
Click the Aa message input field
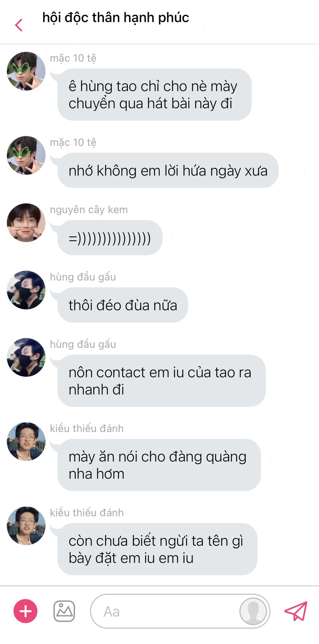180,611
